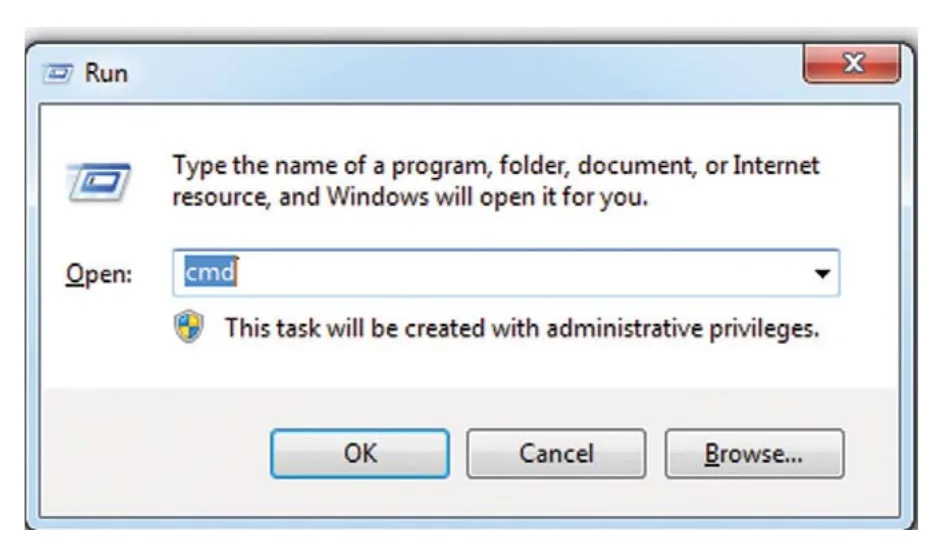Viewport: 943px width, 545px height.
Task: Click the administrative privileges notice text
Action: pos(521,328)
